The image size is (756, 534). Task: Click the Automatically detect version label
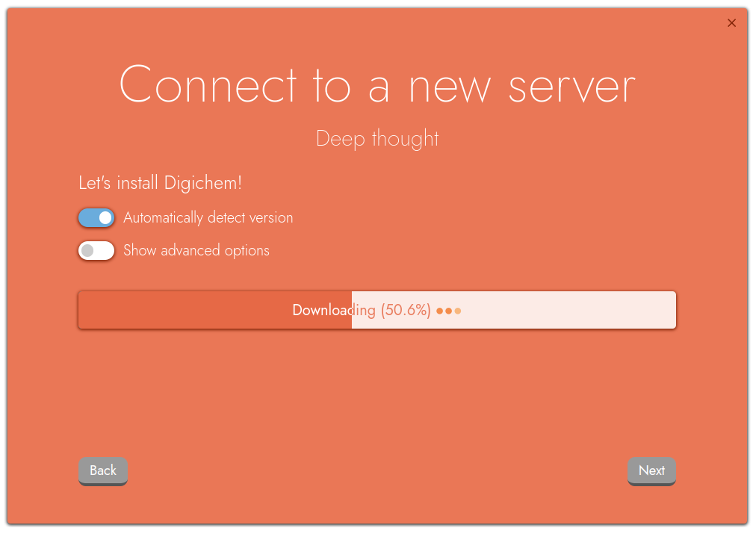click(208, 217)
